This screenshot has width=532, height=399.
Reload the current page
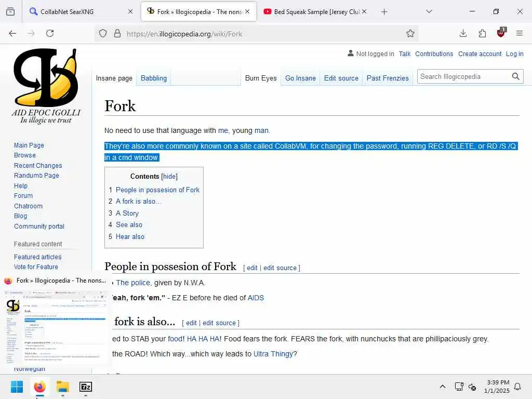(x=50, y=33)
